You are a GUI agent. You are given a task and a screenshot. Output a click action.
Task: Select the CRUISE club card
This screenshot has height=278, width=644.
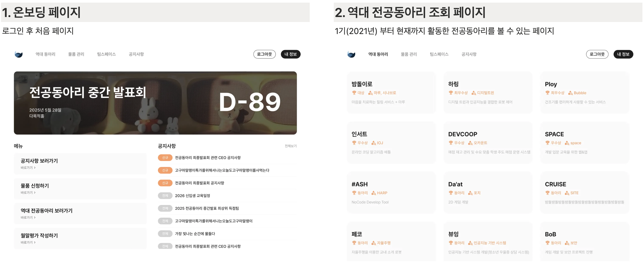coord(585,193)
